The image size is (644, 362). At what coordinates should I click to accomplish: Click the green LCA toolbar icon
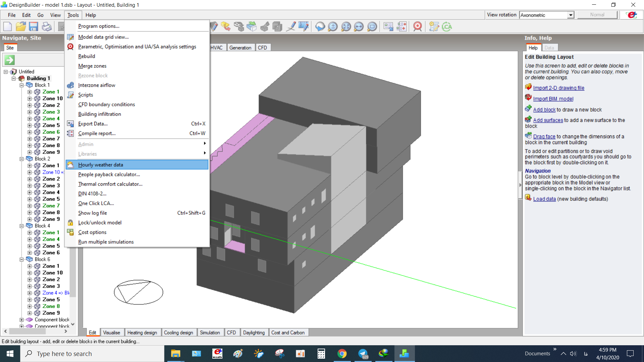coord(447,26)
